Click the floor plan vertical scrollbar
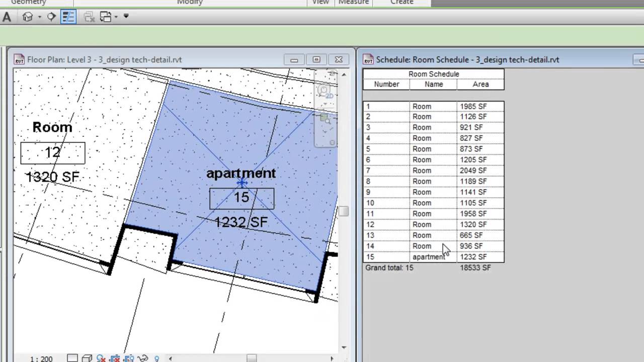 (344, 211)
